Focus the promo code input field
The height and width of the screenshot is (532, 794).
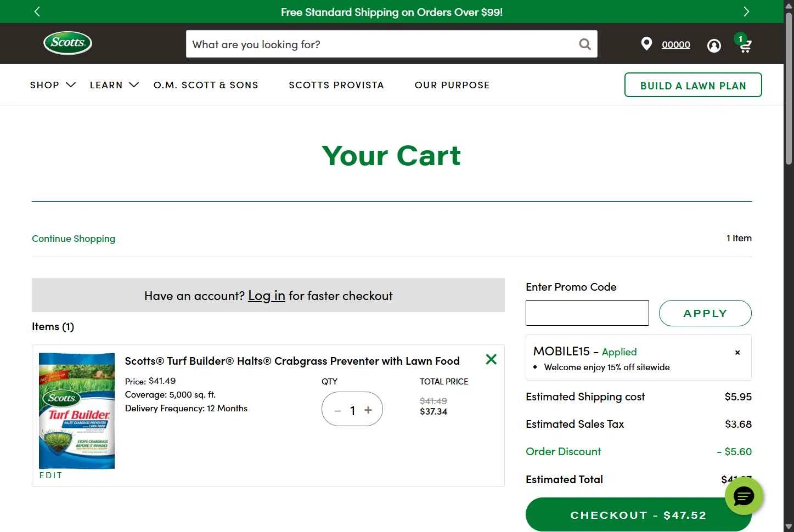pyautogui.click(x=587, y=313)
